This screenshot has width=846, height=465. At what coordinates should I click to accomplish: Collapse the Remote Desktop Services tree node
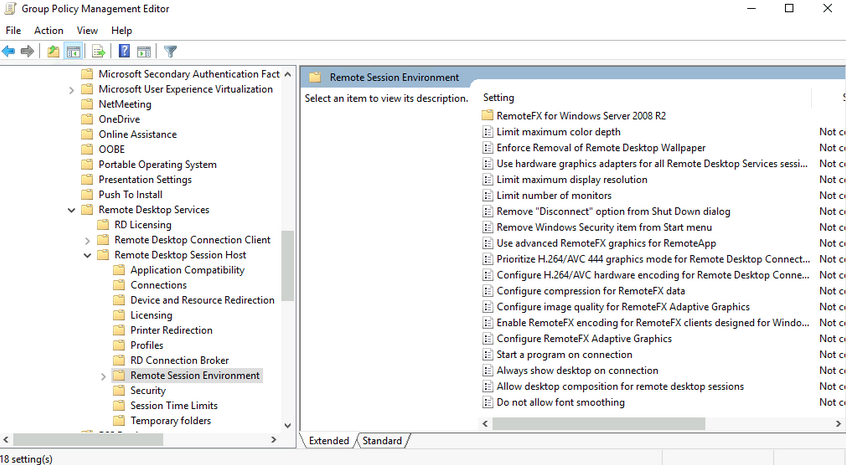coord(71,210)
